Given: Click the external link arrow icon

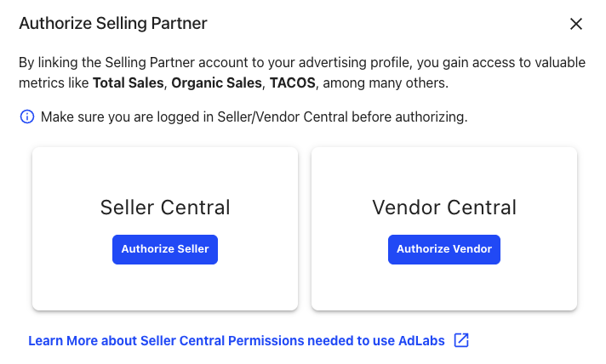Looking at the screenshot, I should [461, 340].
